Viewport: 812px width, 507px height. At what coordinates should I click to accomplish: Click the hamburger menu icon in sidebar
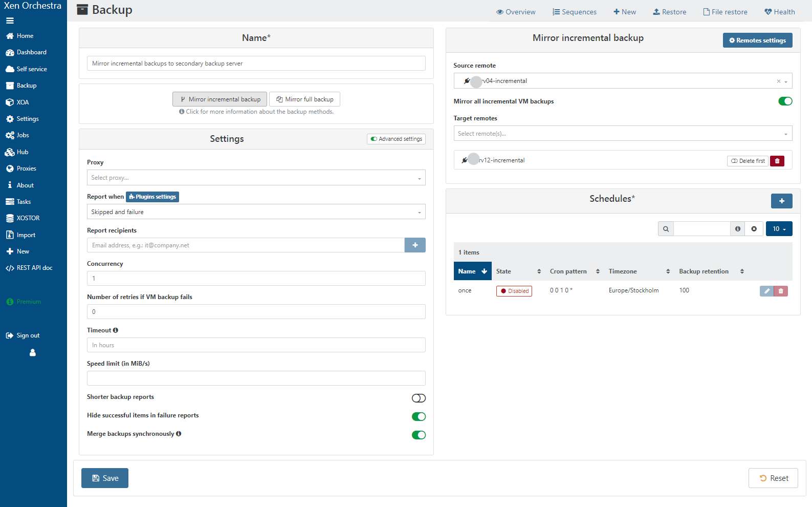(x=10, y=20)
